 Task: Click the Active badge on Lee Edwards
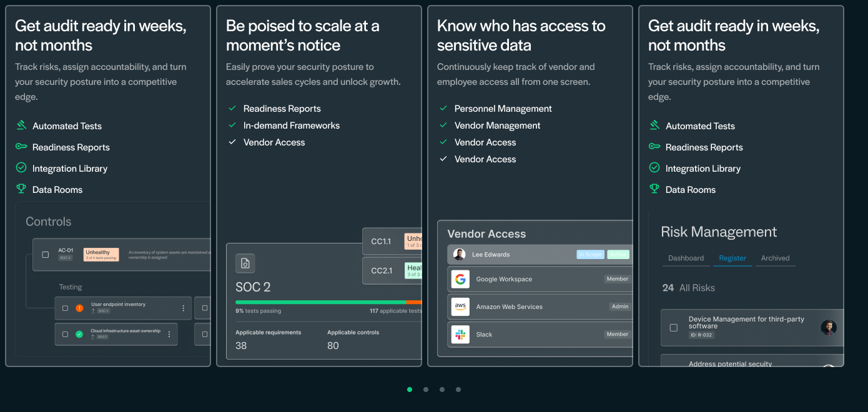coord(618,254)
